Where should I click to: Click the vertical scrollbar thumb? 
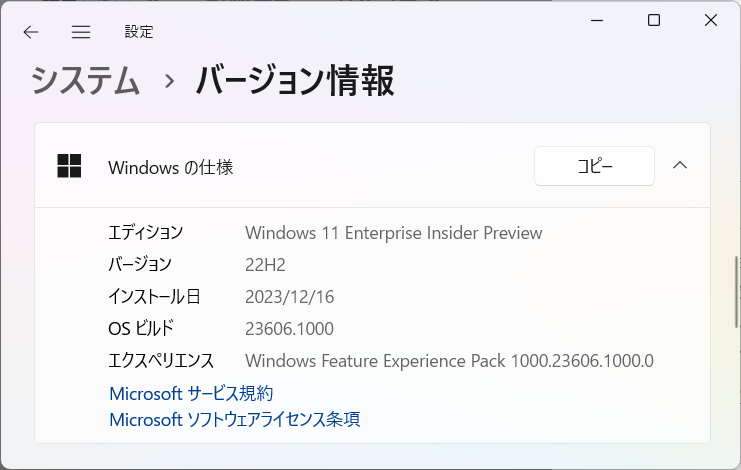737,291
